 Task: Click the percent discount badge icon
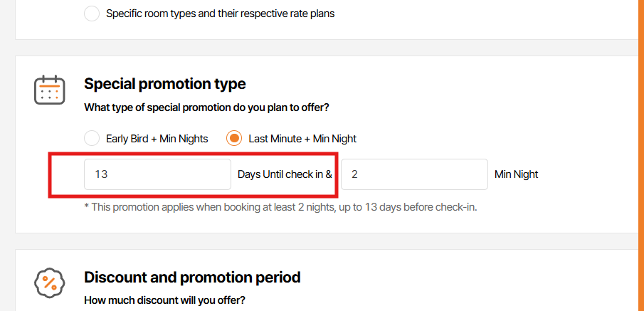pyautogui.click(x=50, y=283)
